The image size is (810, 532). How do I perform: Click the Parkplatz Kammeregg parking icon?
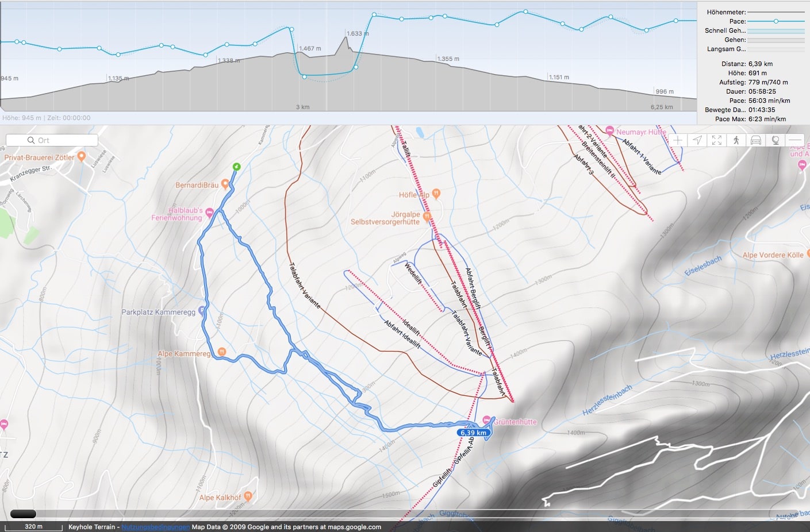[201, 311]
